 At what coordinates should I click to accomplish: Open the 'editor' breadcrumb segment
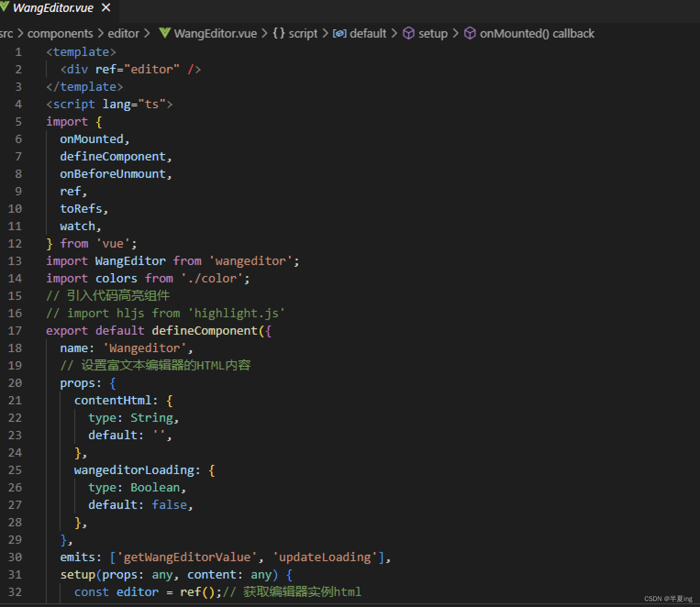point(123,33)
